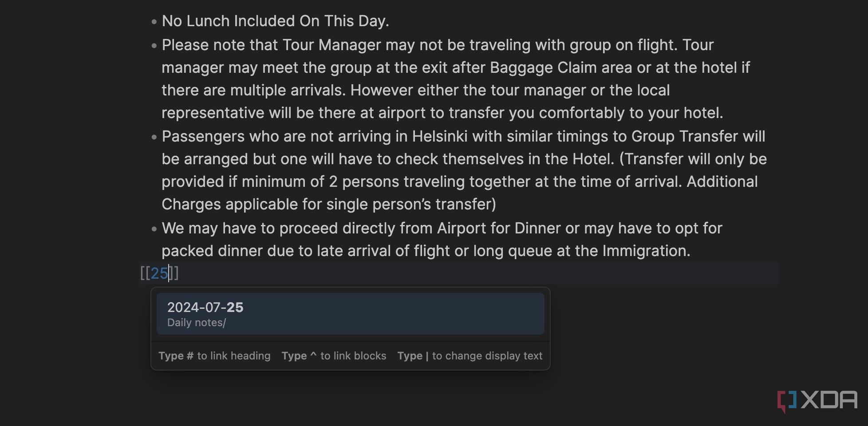Image resolution: width=868 pixels, height=426 pixels.
Task: Click the Daily notes/ folder path text
Action: (x=197, y=323)
